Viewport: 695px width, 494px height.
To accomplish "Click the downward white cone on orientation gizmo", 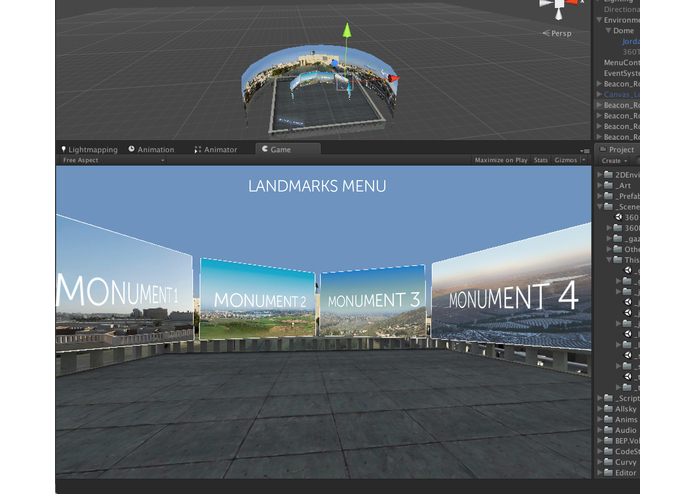I will tap(558, 15).
